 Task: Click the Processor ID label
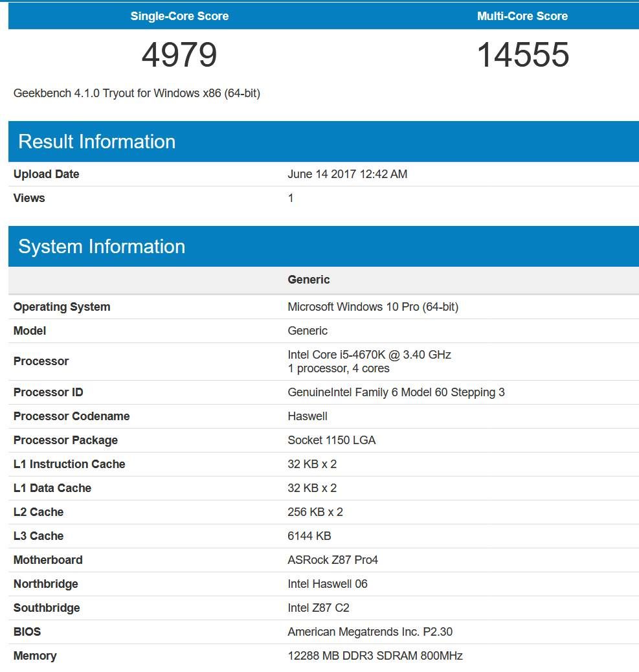(49, 392)
